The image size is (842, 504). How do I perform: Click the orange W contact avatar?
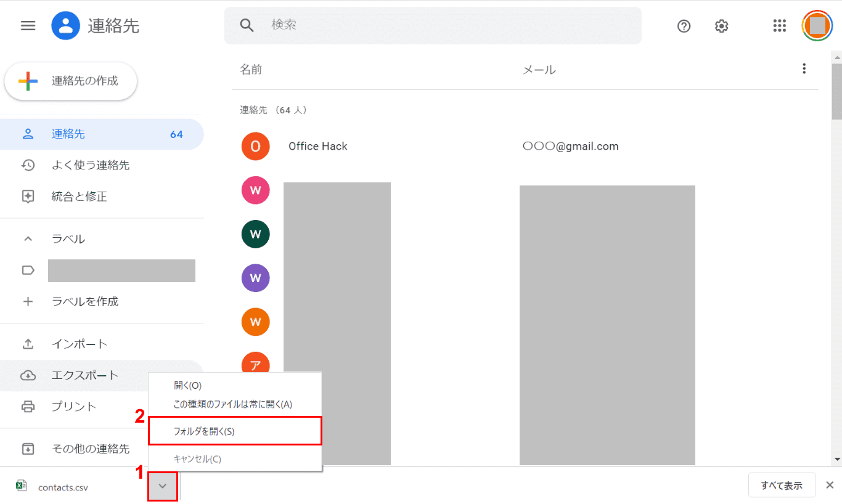coord(256,322)
